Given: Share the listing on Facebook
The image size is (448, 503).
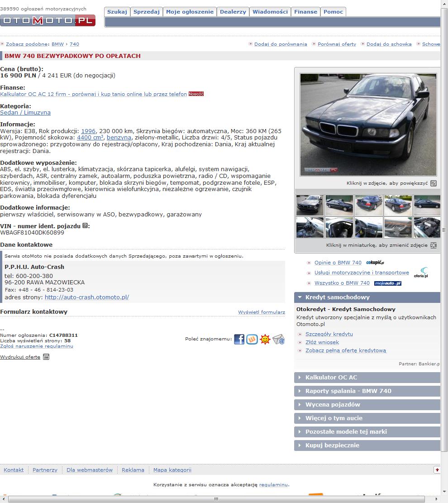Looking at the screenshot, I should 239,339.
